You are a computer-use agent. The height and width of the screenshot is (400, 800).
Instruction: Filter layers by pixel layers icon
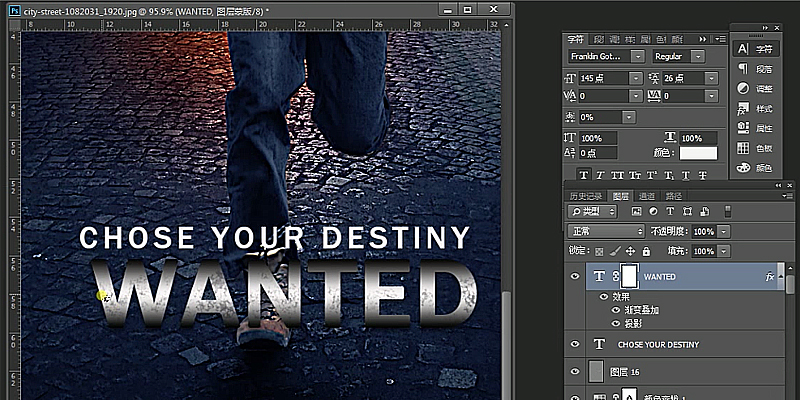[636, 211]
